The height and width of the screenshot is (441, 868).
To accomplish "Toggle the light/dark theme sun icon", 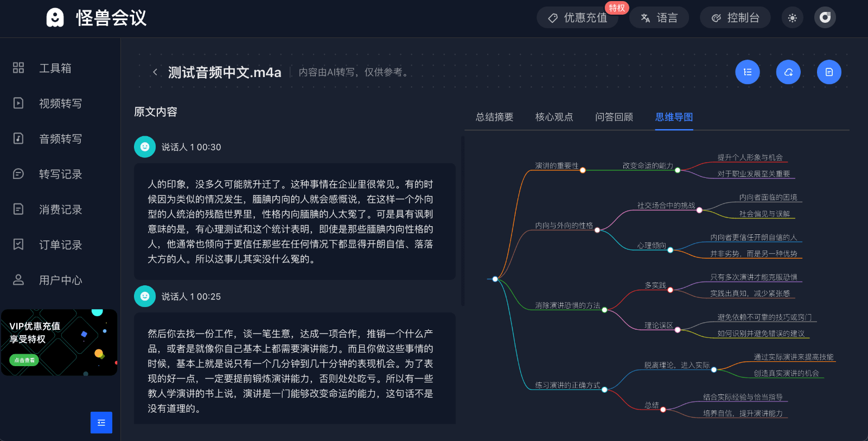I will tap(792, 18).
